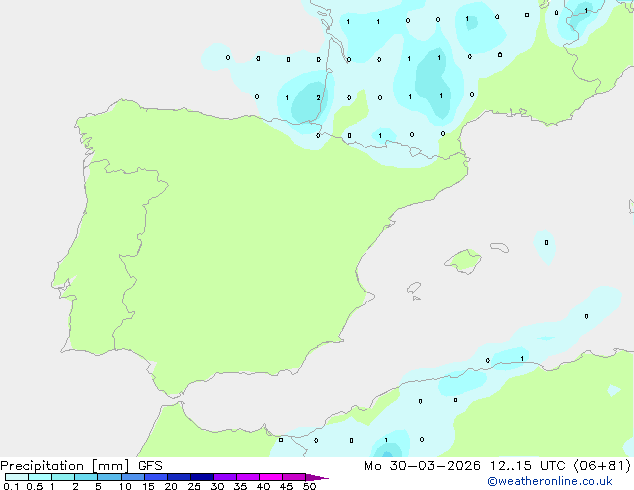Click the Ibiza island outline

pos(414,288)
